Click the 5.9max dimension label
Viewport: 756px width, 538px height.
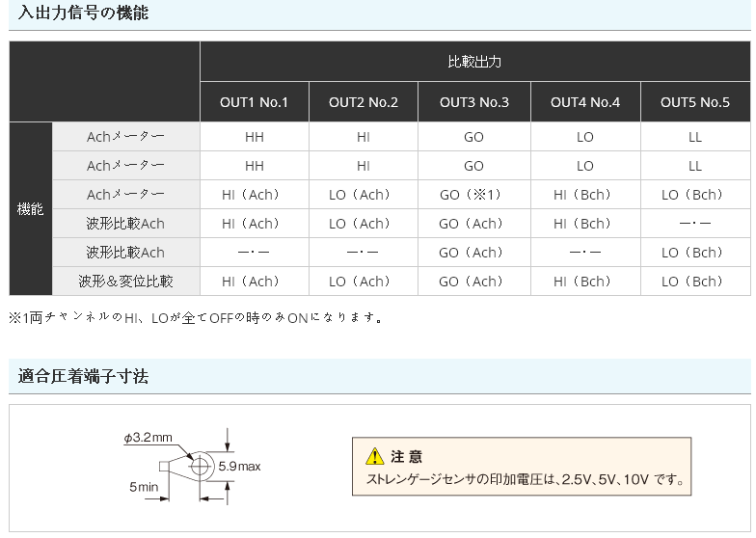(x=239, y=467)
